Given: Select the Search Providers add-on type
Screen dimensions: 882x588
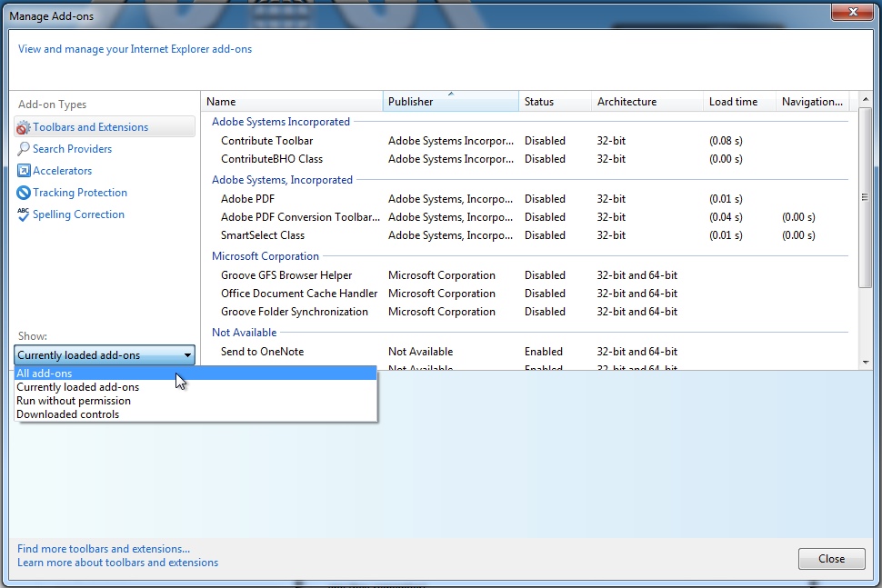Looking at the screenshot, I should pos(72,149).
